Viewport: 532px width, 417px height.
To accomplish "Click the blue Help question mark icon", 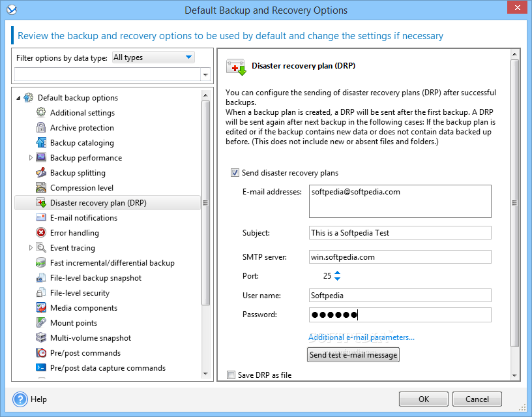I will 20,399.
